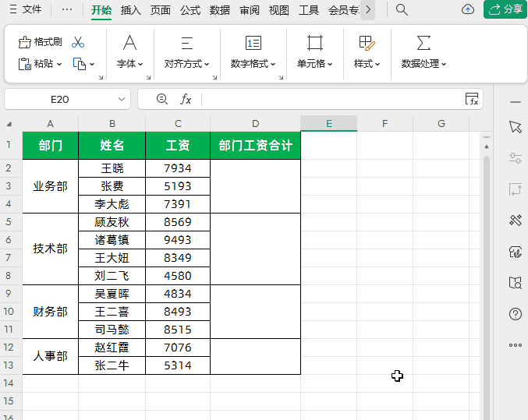
Task: Switch to the 插入 tab
Action: point(131,10)
